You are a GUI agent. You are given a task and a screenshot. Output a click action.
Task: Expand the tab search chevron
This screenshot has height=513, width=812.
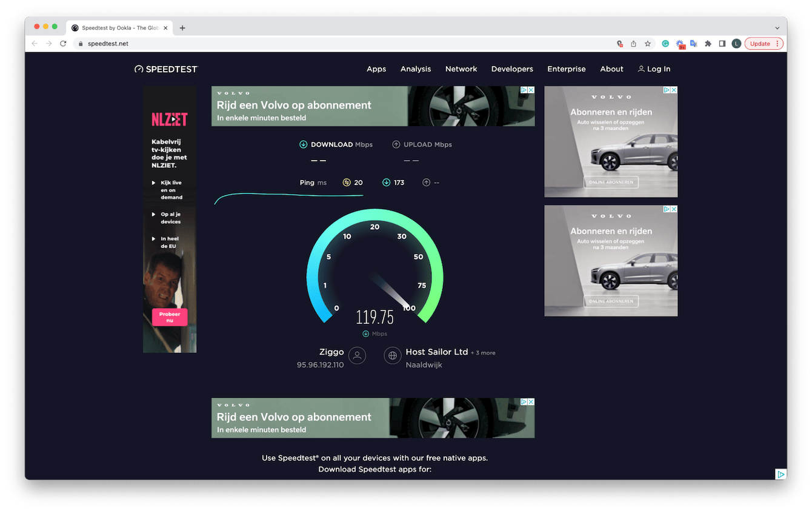coord(777,28)
